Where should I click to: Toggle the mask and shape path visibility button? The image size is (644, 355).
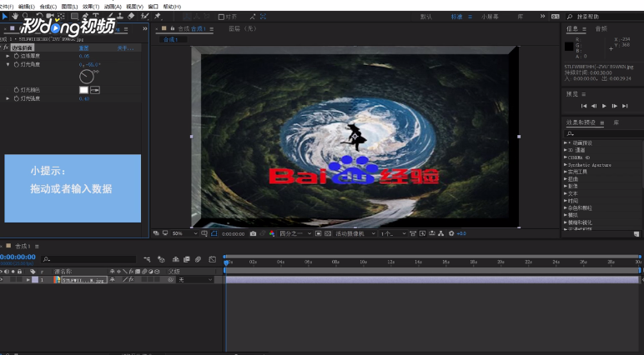214,233
